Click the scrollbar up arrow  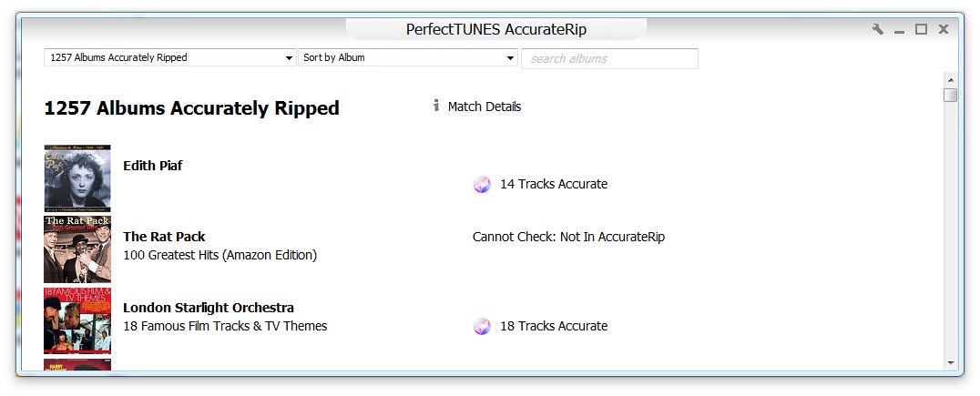(950, 79)
